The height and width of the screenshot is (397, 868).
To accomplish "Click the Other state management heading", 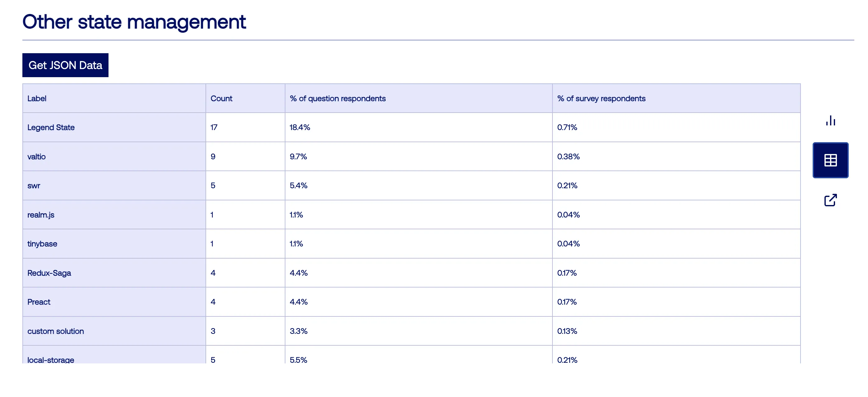I will [x=134, y=22].
